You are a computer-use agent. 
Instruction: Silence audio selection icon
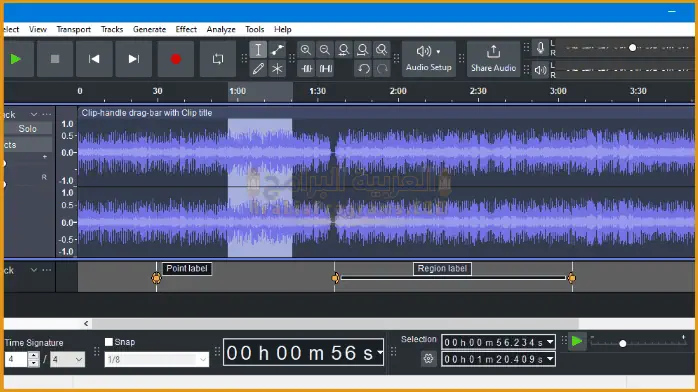[326, 69]
